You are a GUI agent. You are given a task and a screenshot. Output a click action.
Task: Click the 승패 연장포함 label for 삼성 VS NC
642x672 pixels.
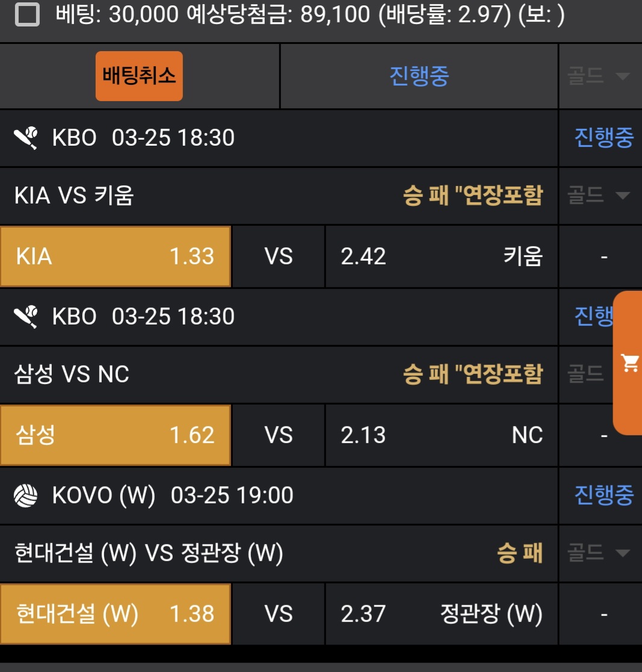472,374
